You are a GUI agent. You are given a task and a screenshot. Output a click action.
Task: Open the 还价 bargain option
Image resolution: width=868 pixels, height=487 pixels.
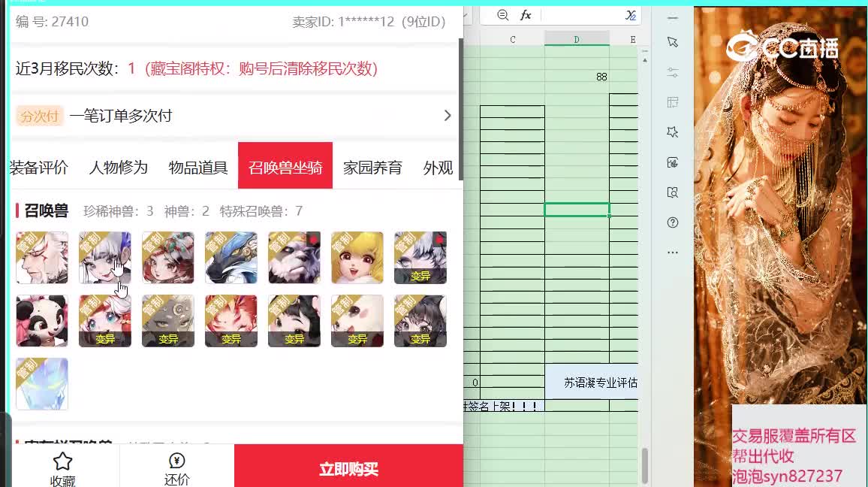(177, 469)
